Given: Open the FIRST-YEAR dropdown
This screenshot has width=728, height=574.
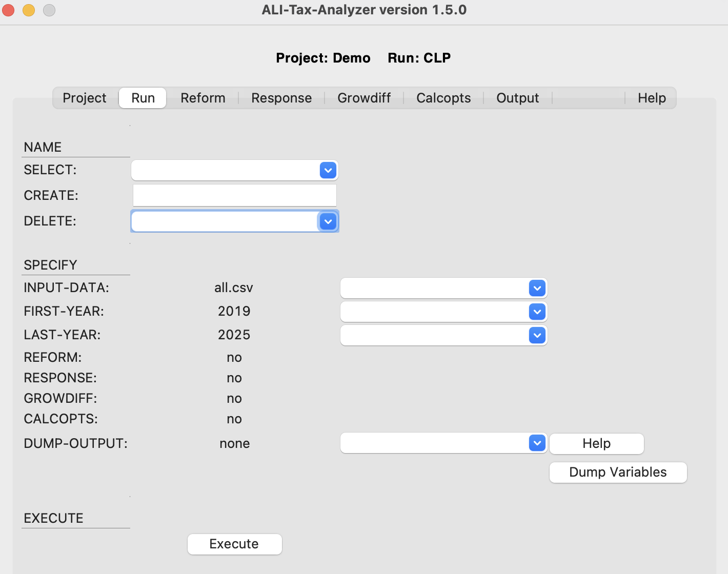Looking at the screenshot, I should (x=537, y=312).
